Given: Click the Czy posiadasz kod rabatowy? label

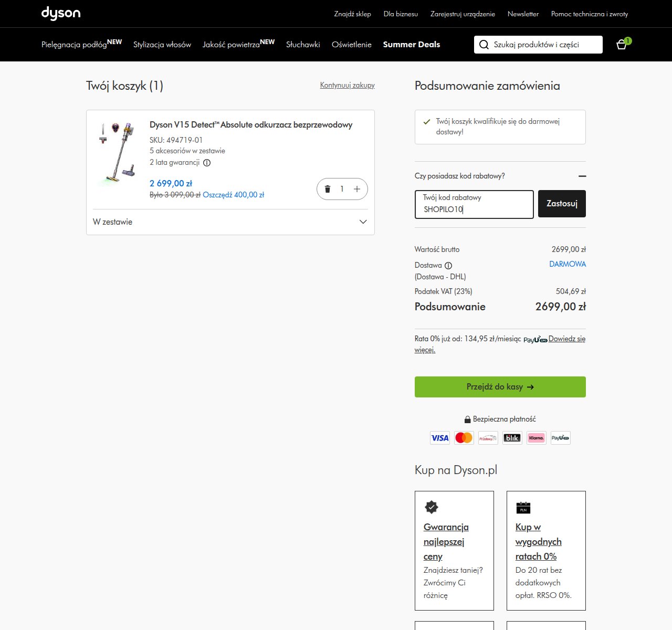Looking at the screenshot, I should pyautogui.click(x=460, y=176).
